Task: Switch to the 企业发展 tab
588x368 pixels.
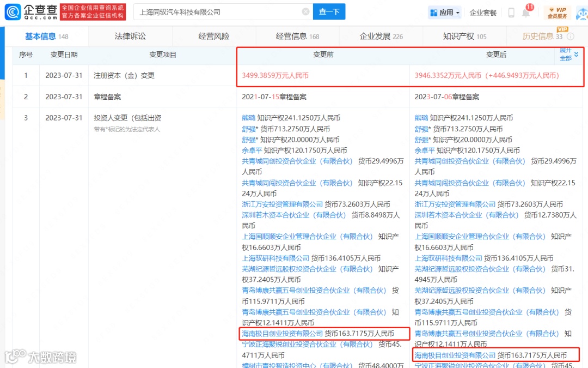Action: pyautogui.click(x=381, y=37)
